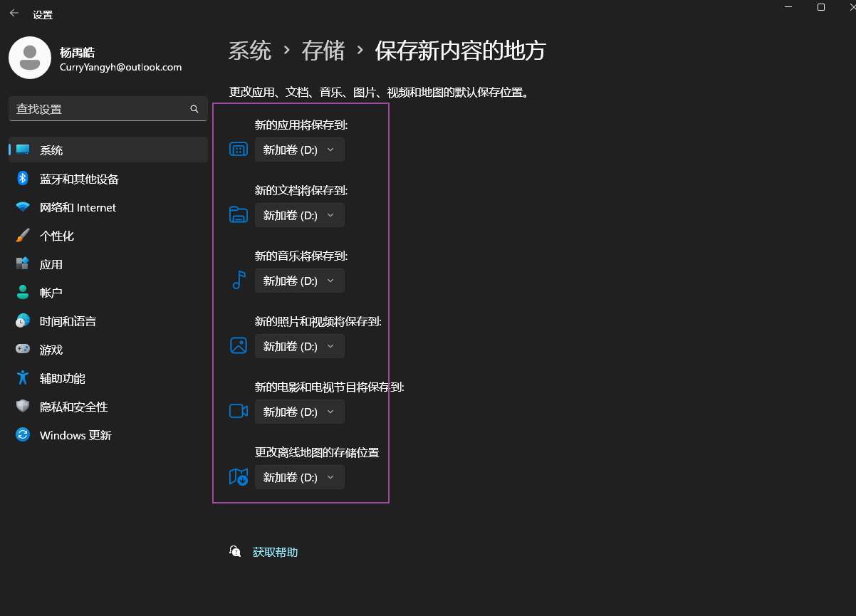
Task: Click the search magnifier icon
Action: pyautogui.click(x=194, y=109)
